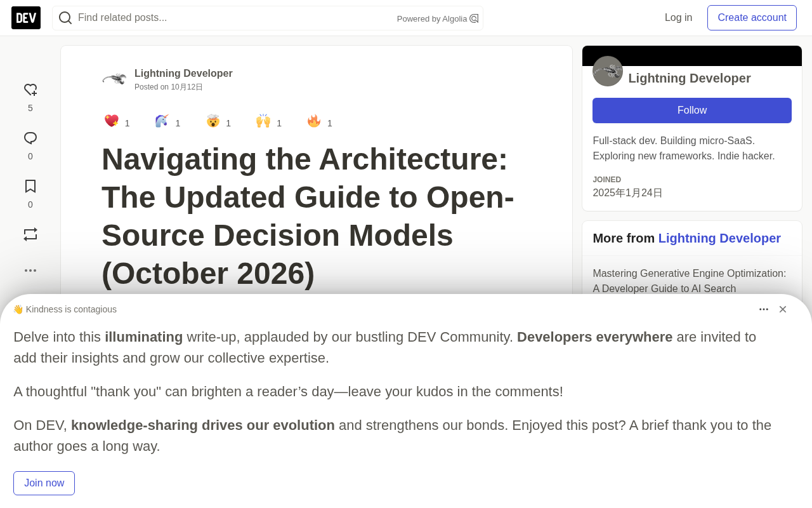
Task: Open Lightning Developer link in More from heading
Action: (719, 238)
